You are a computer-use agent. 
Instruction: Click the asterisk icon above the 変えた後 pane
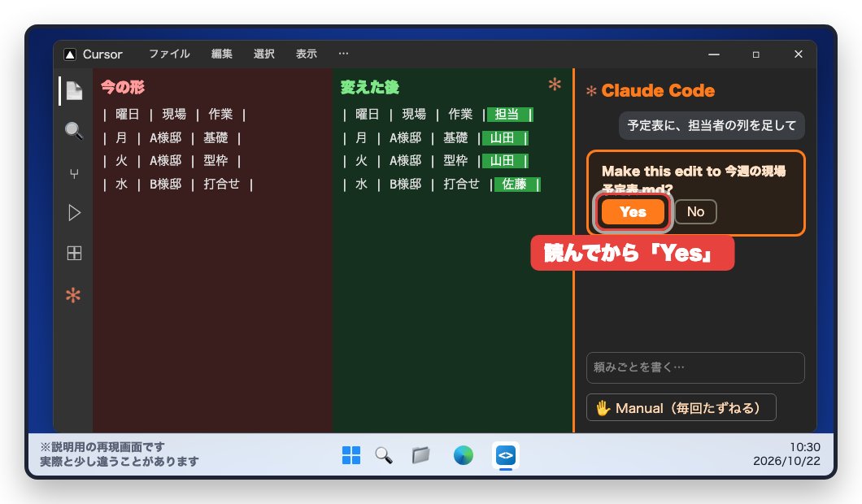(x=555, y=84)
